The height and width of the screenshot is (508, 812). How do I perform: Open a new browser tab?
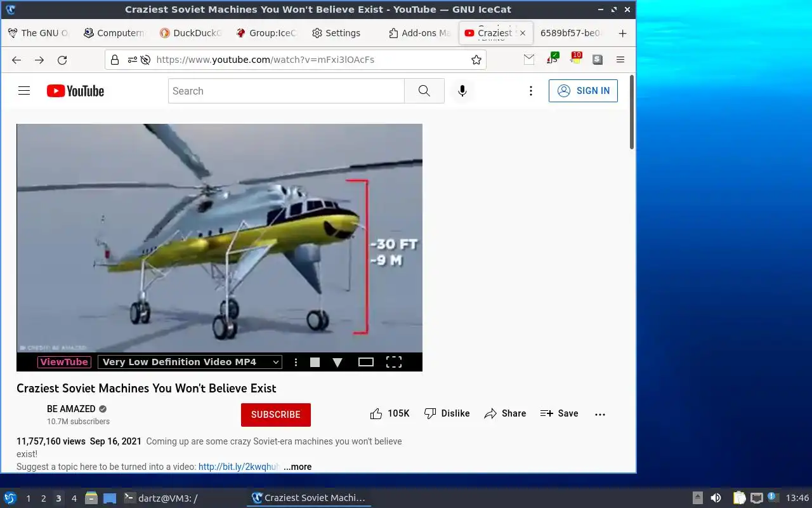tap(622, 33)
